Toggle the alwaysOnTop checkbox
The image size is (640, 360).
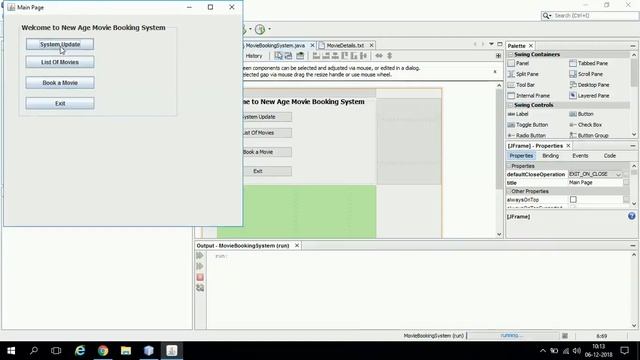[573, 200]
